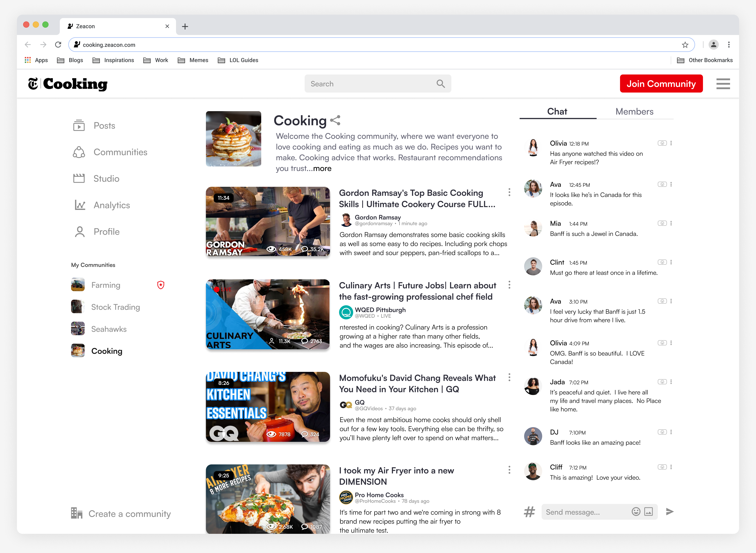Open the Other Bookmarks folder

[704, 60]
